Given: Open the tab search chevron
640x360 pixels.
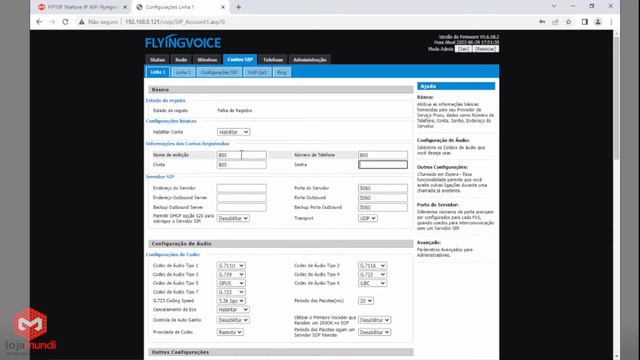Looking at the screenshot, I should click(554, 6).
